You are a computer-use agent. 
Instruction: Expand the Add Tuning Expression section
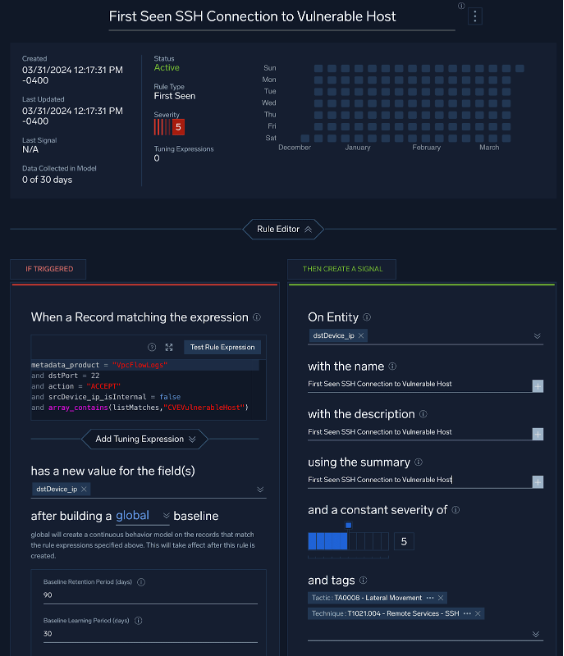(x=145, y=439)
